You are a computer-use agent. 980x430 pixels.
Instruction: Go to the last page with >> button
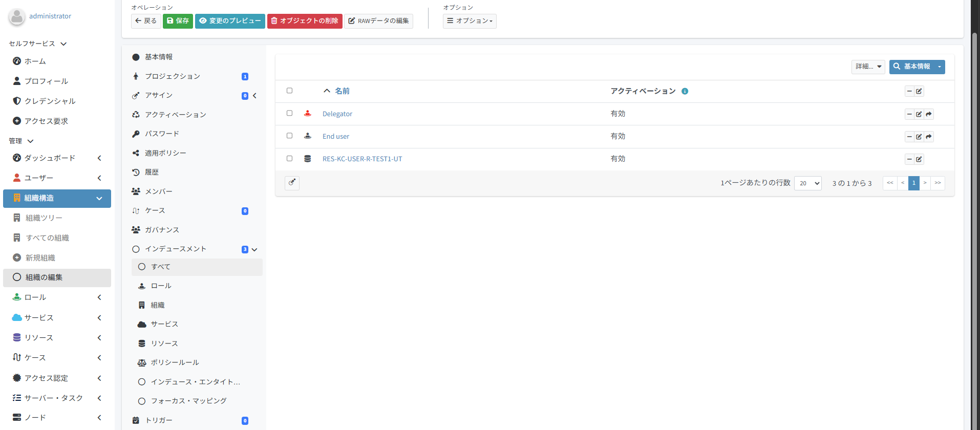(938, 183)
